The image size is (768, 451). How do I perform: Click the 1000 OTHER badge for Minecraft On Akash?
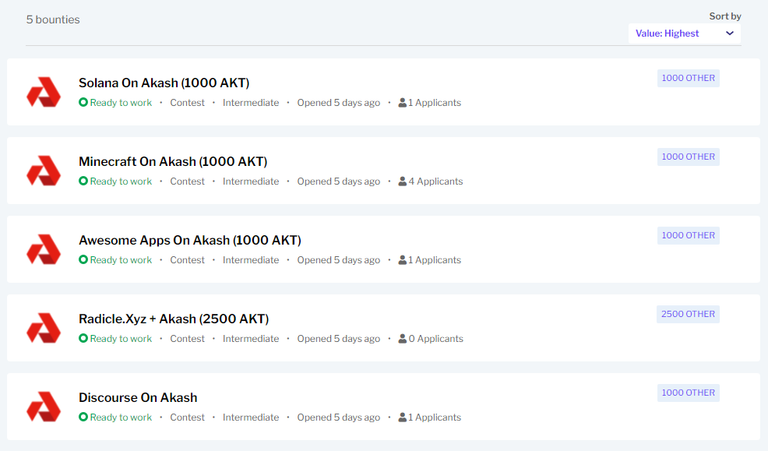point(688,157)
